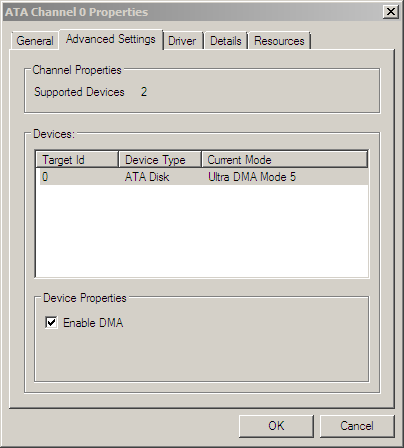Viewport: 404px width, 448px height.
Task: Sort by Target Id column header
Action: (x=77, y=160)
